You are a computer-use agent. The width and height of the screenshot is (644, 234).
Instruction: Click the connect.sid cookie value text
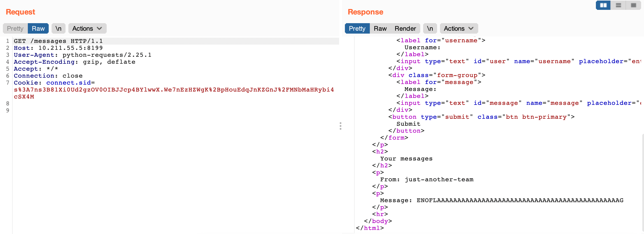174,90
